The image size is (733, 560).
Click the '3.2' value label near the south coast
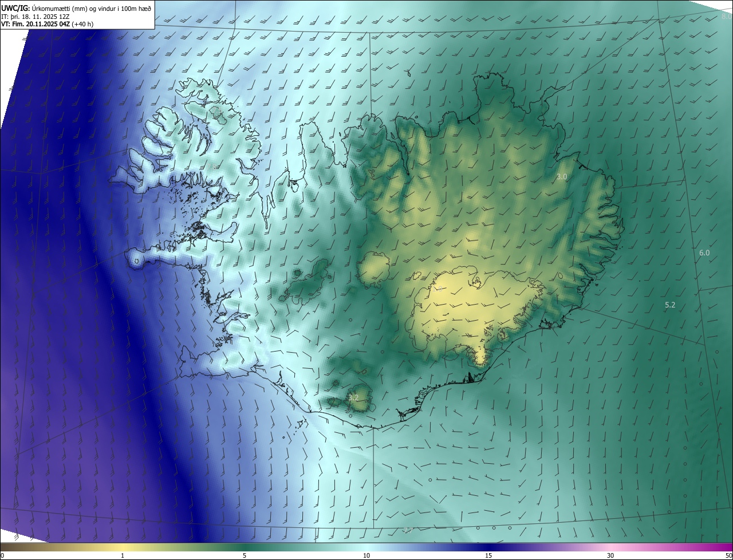pos(353,397)
